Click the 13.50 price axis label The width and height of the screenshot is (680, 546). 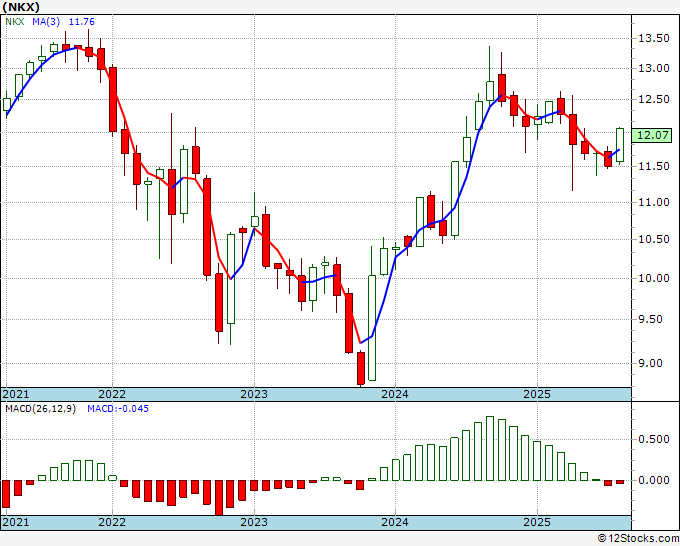point(654,39)
